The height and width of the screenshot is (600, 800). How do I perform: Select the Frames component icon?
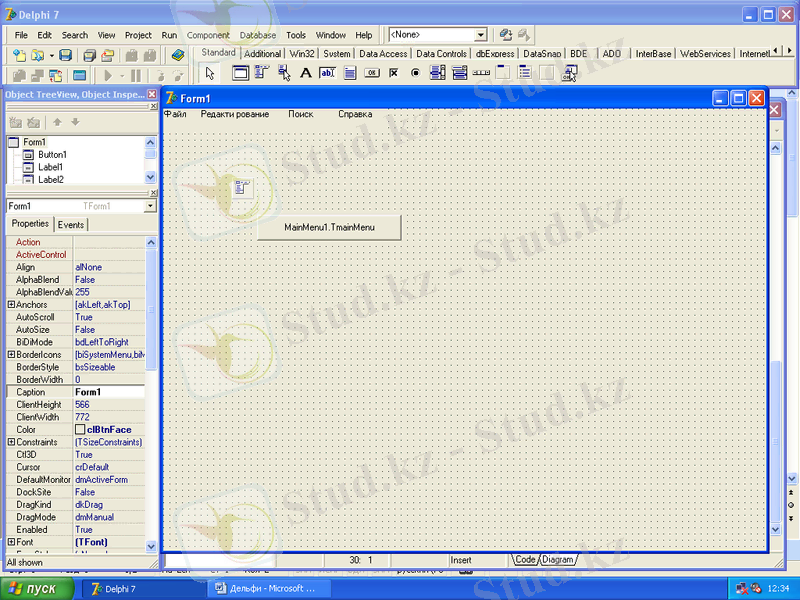click(240, 73)
